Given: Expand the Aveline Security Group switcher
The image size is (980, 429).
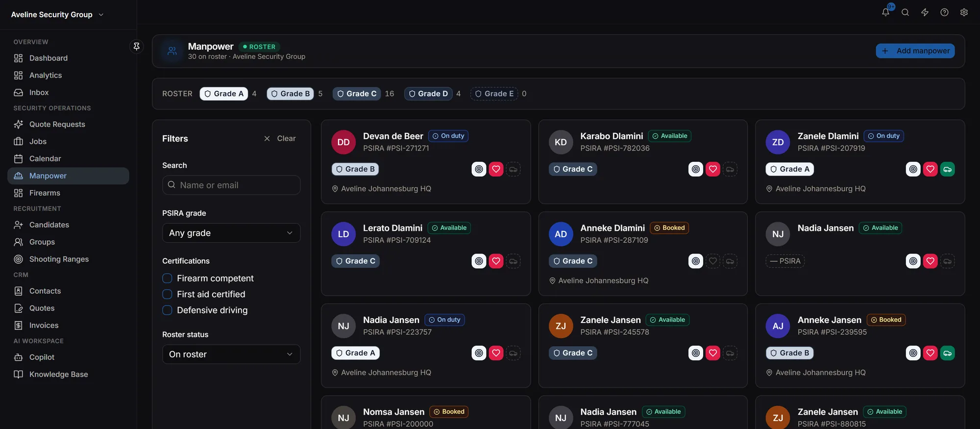Looking at the screenshot, I should tap(57, 15).
